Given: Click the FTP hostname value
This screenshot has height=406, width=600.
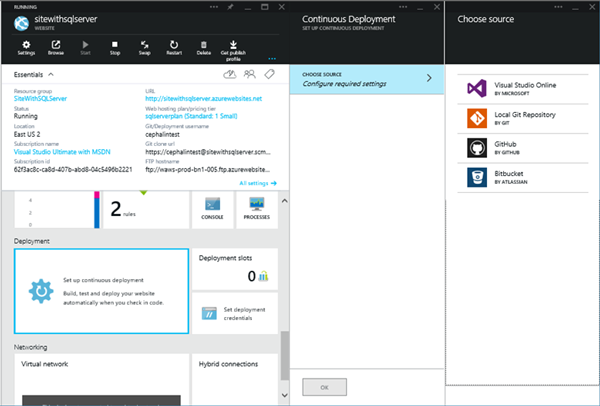Looking at the screenshot, I should click(207, 169).
